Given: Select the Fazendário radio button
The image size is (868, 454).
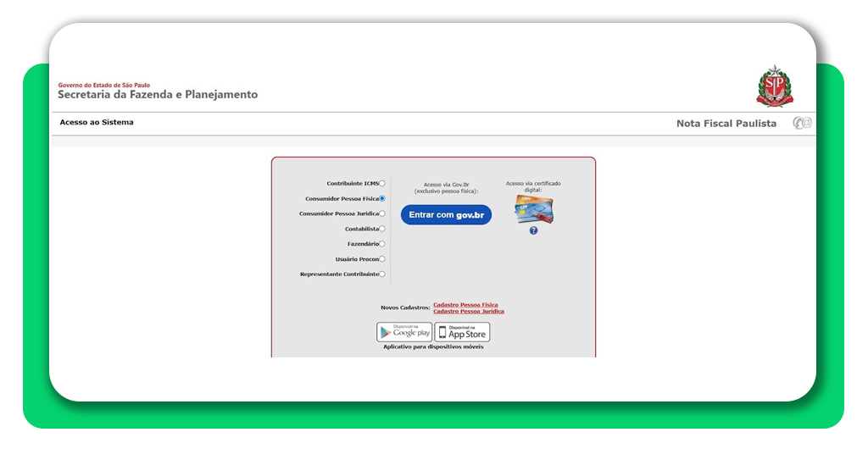Looking at the screenshot, I should [x=381, y=244].
